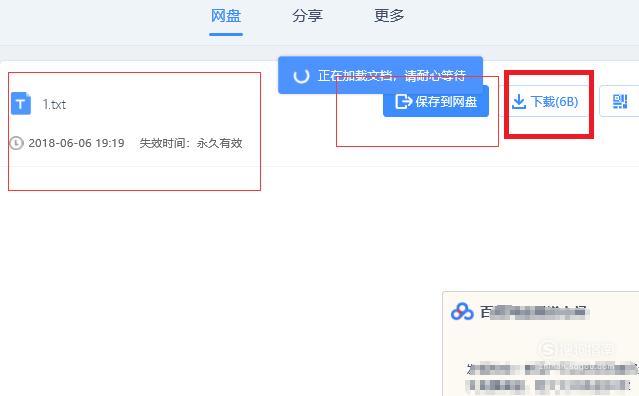Click the timestamp 2018-06-06 19:19
The width and height of the screenshot is (639, 396).
click(76, 143)
